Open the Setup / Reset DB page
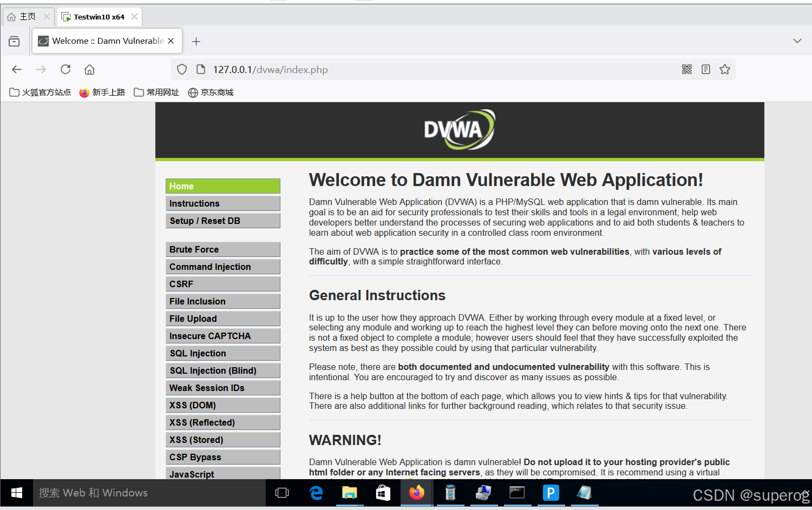This screenshot has width=812, height=510. 223,221
